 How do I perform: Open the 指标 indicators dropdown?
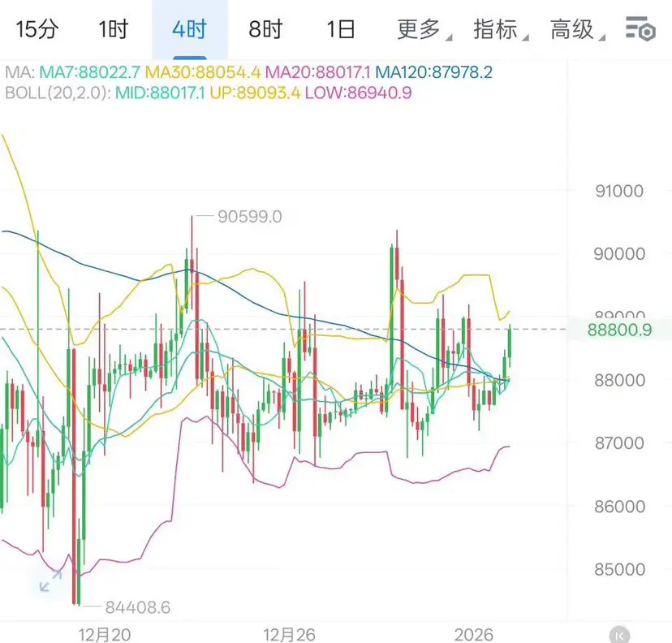(x=499, y=29)
